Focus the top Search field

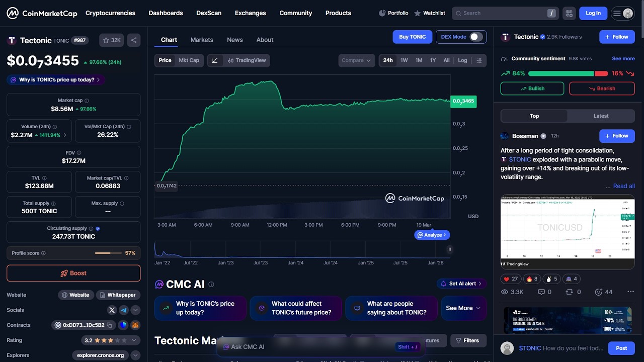point(506,13)
